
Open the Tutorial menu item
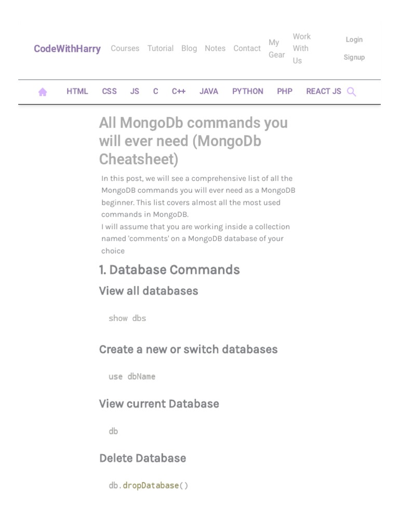click(161, 48)
